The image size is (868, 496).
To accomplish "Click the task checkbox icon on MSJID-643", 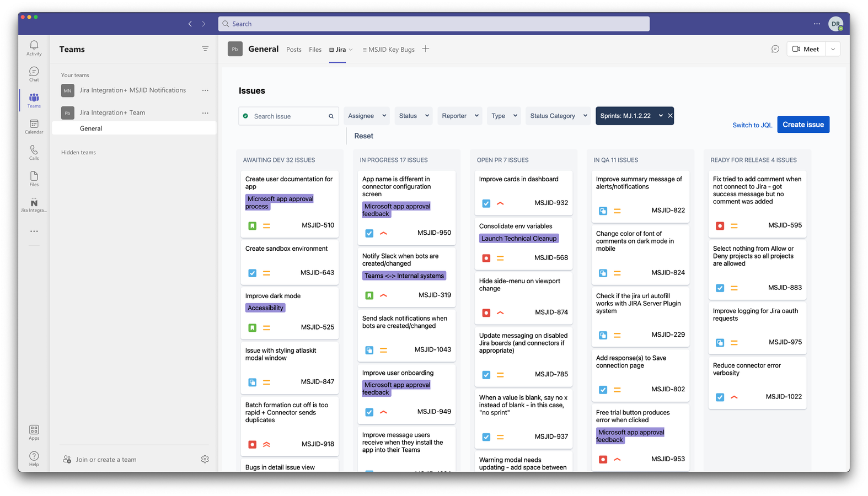I will 252,273.
